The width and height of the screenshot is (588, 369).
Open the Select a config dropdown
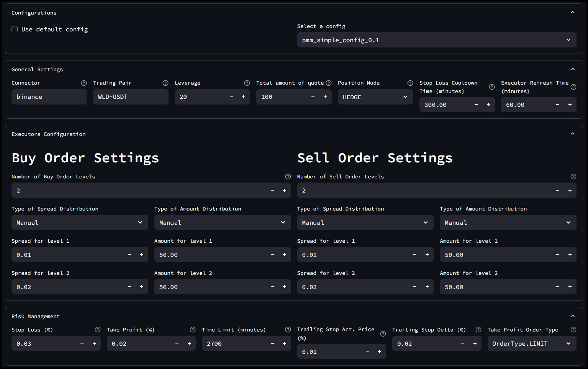tap(436, 40)
